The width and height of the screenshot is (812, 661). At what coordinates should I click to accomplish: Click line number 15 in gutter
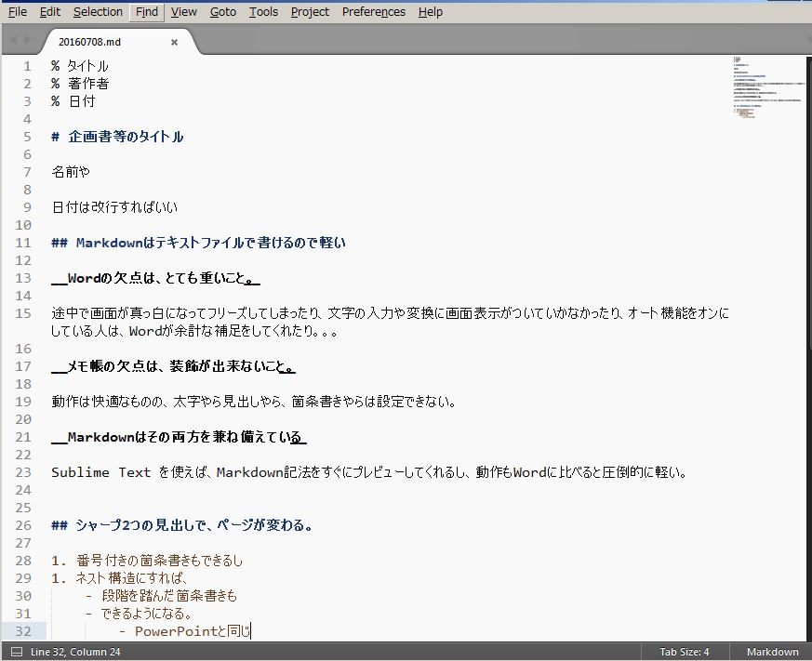[x=23, y=313]
